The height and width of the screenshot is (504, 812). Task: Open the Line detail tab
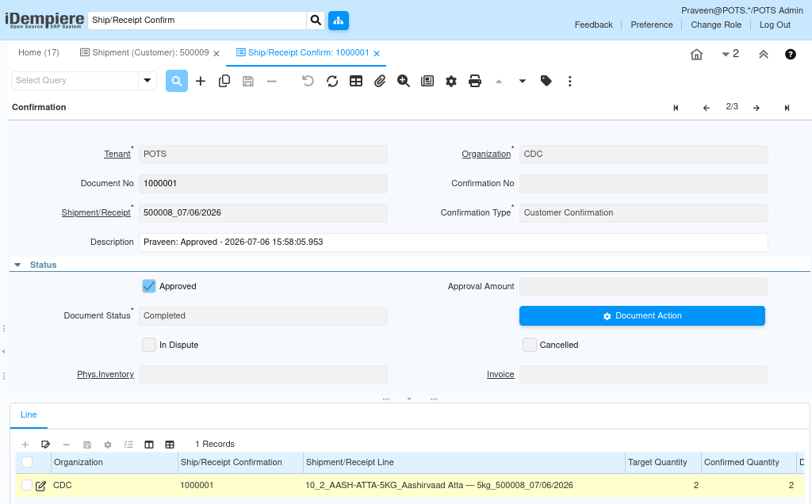point(29,415)
